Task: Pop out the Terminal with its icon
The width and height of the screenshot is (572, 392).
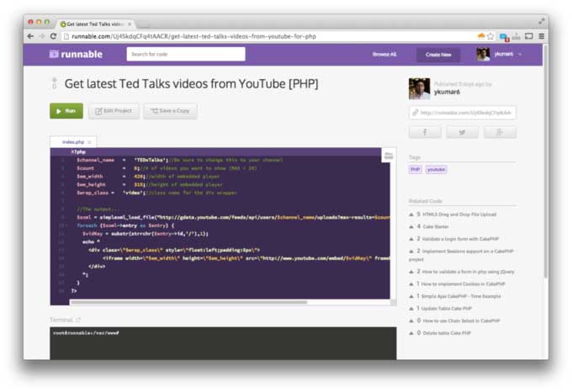Action: (79, 320)
